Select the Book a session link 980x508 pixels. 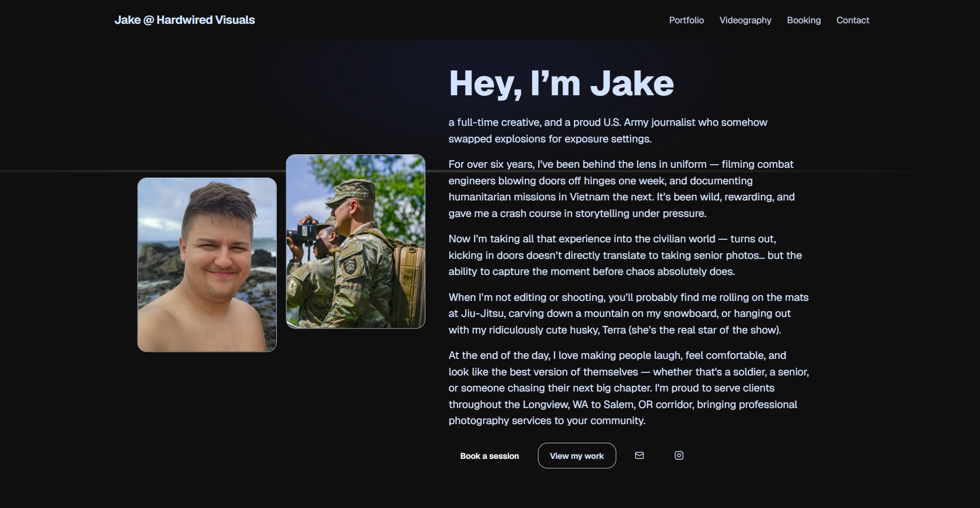[489, 456]
